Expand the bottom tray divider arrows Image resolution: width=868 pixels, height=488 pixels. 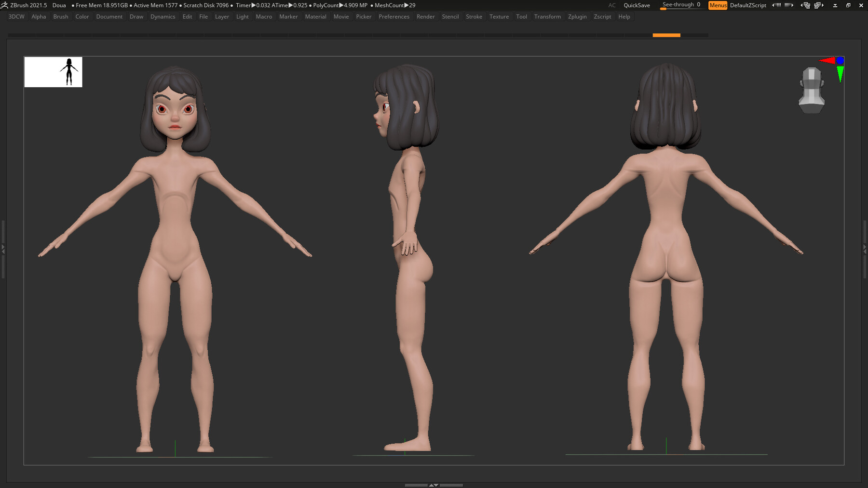[434, 485]
